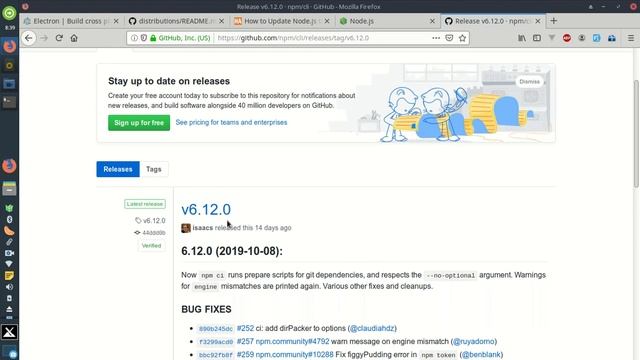
Task: Open the Adblock Plus extension
Action: click(x=567, y=38)
